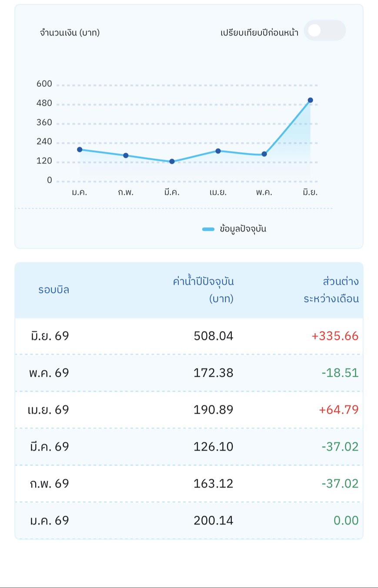Click the +335.66 difference value

(x=335, y=336)
